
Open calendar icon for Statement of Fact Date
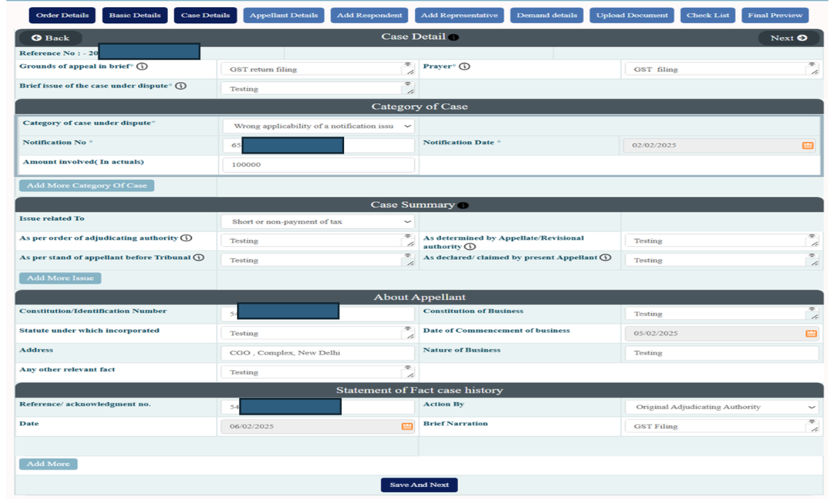click(407, 426)
